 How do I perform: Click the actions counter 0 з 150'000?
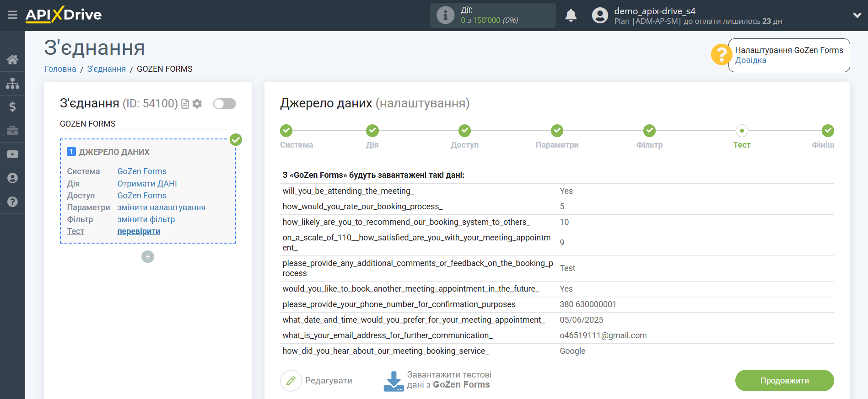(489, 20)
